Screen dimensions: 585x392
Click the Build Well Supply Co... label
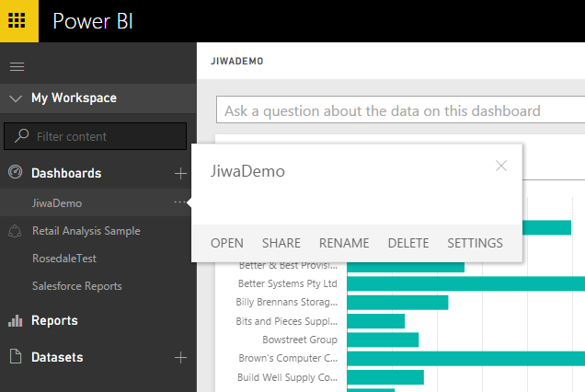click(287, 377)
